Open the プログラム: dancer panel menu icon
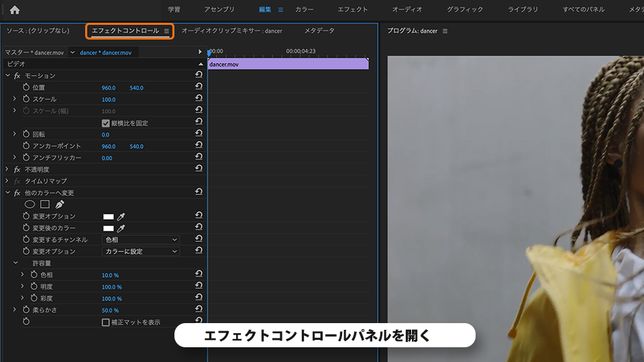The image size is (644, 362). pyautogui.click(x=445, y=31)
